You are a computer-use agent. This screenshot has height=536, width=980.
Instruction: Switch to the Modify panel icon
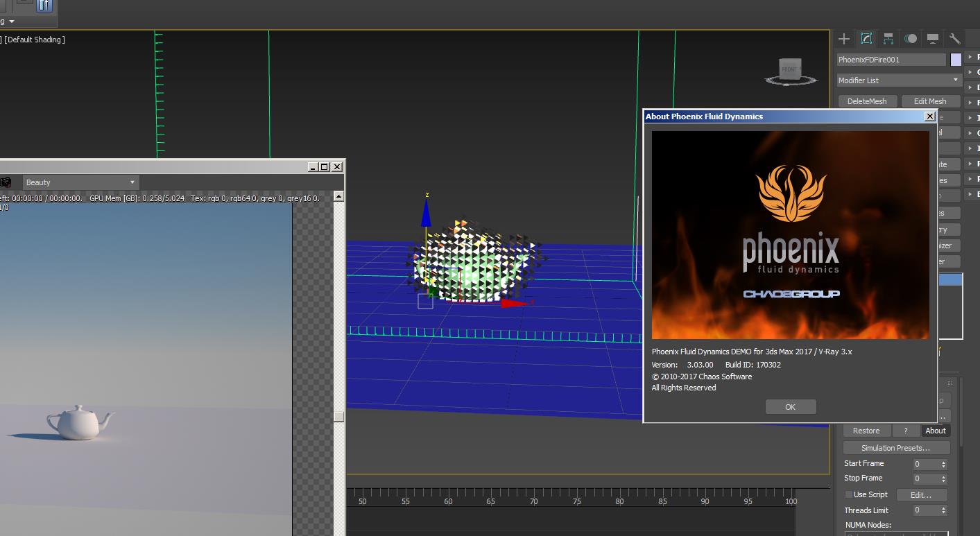pyautogui.click(x=866, y=39)
